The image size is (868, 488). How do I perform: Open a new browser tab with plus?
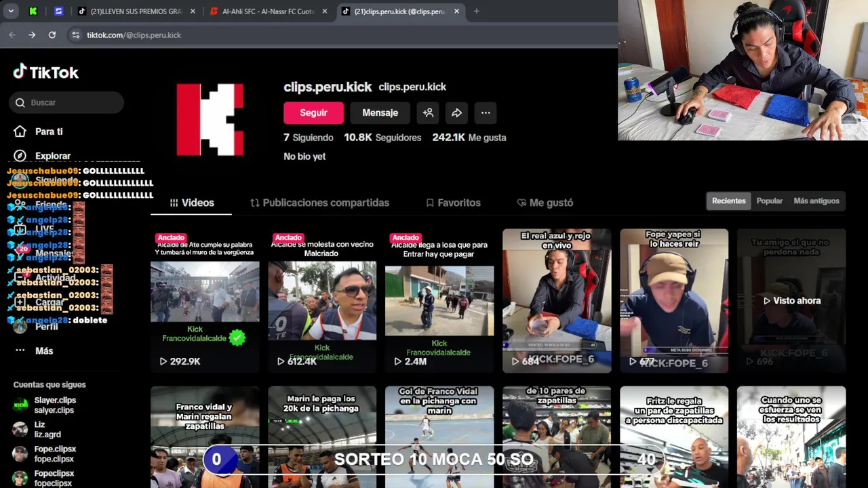click(476, 11)
